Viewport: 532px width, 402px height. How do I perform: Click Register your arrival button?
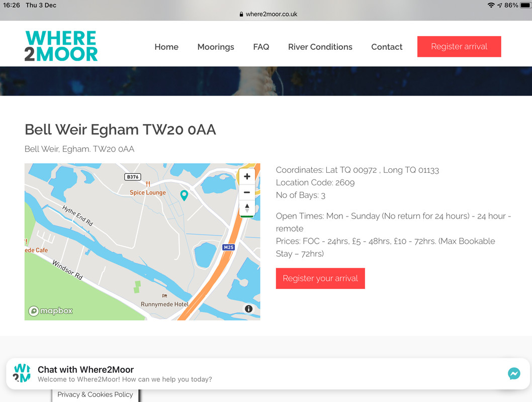point(320,278)
